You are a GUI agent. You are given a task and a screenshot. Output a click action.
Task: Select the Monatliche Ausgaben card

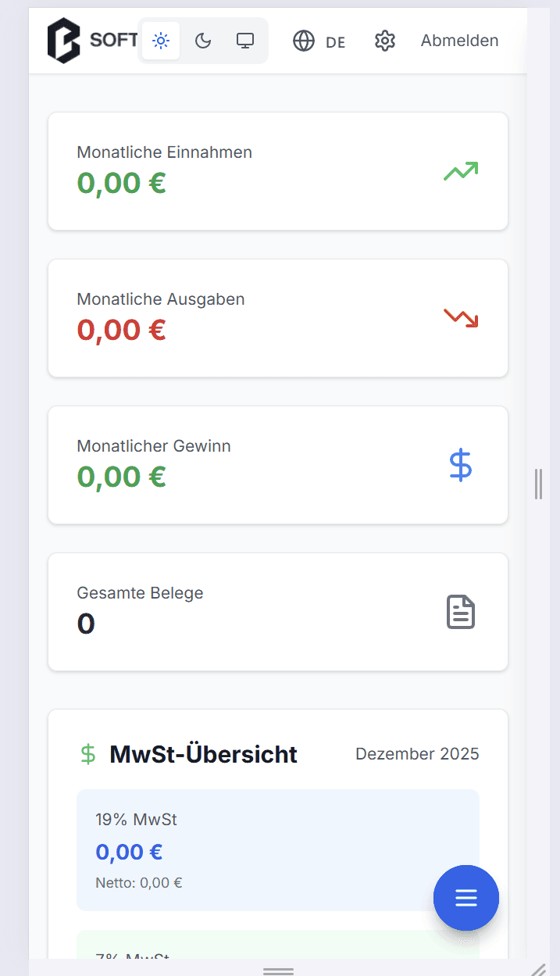click(x=234, y=318)
